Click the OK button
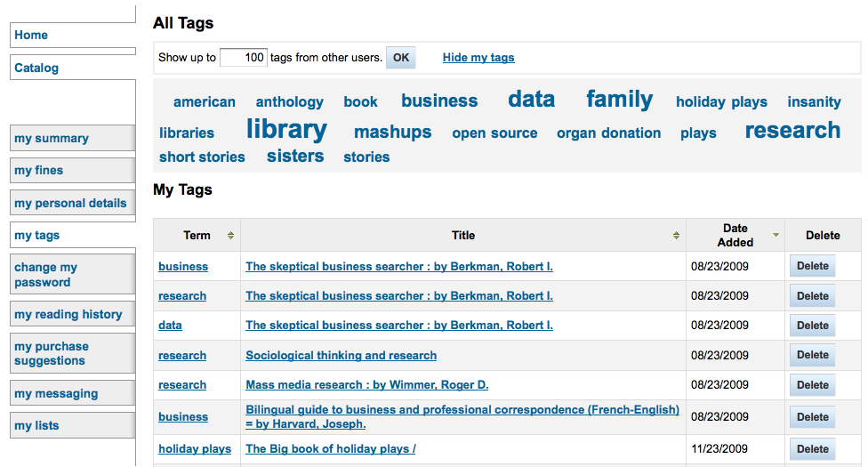Viewport: 868px width, 467px height. click(x=401, y=58)
